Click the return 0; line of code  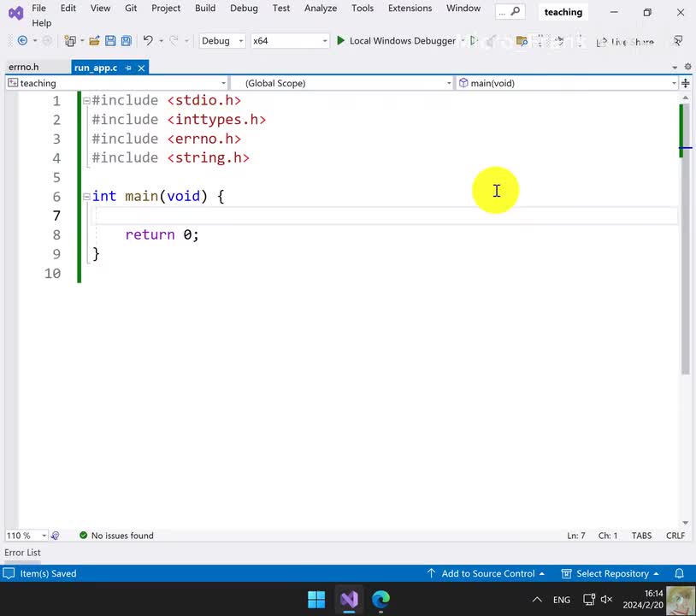[x=162, y=234]
